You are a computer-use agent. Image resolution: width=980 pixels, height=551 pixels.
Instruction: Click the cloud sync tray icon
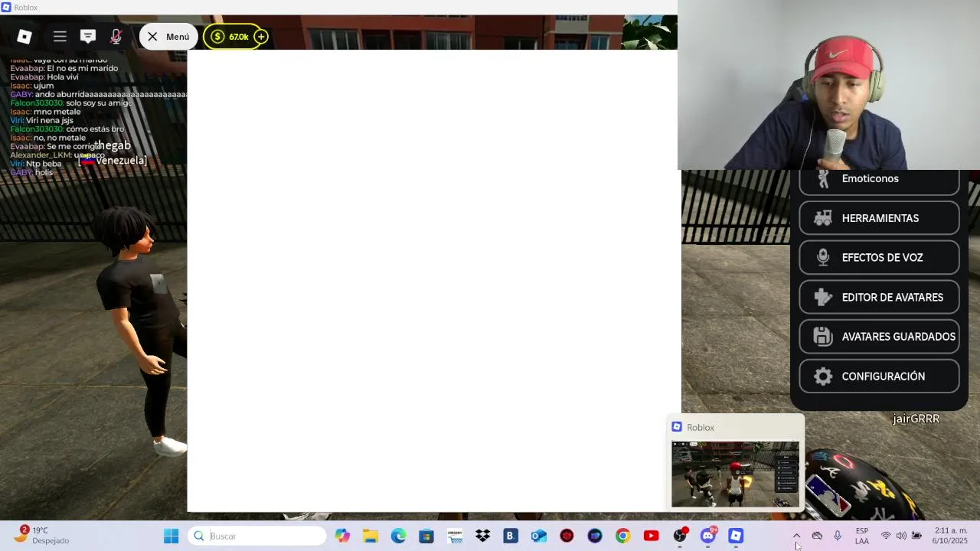pos(817,536)
